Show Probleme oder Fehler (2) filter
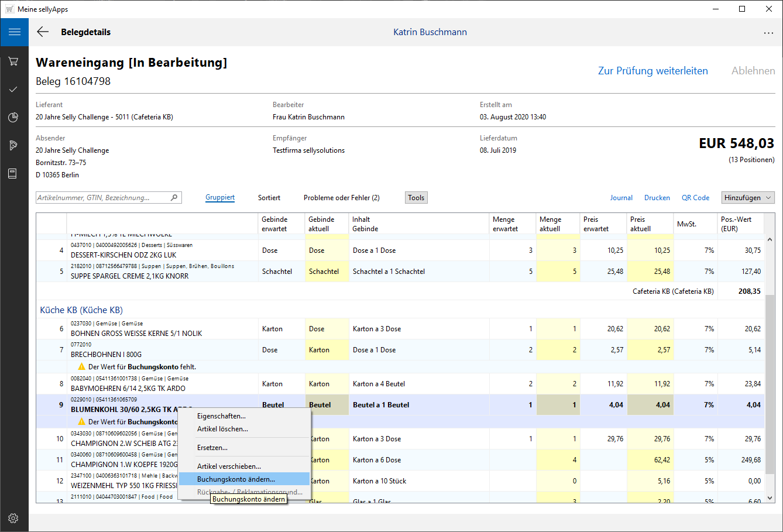The width and height of the screenshot is (783, 532). 341,198
